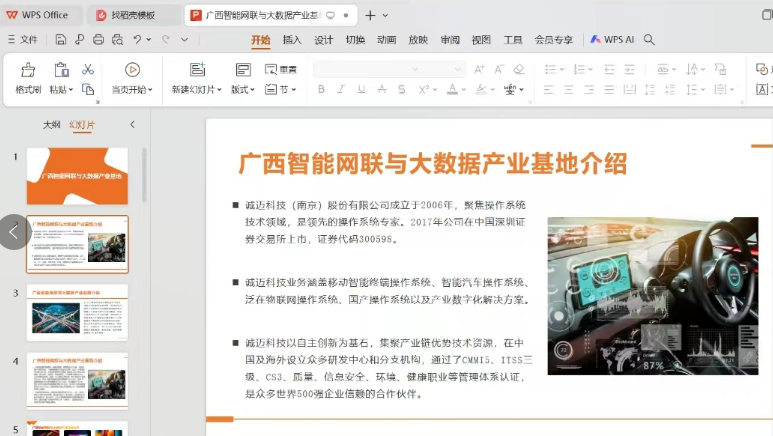Screen dimensions: 773x436
Task: Open the numbered list dropdown
Action: point(591,70)
